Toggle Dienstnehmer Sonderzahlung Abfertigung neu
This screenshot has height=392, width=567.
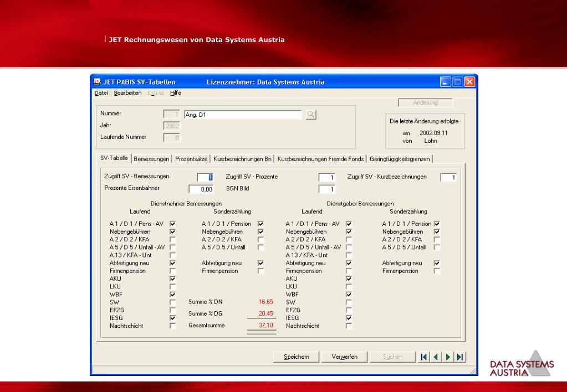[x=260, y=263]
